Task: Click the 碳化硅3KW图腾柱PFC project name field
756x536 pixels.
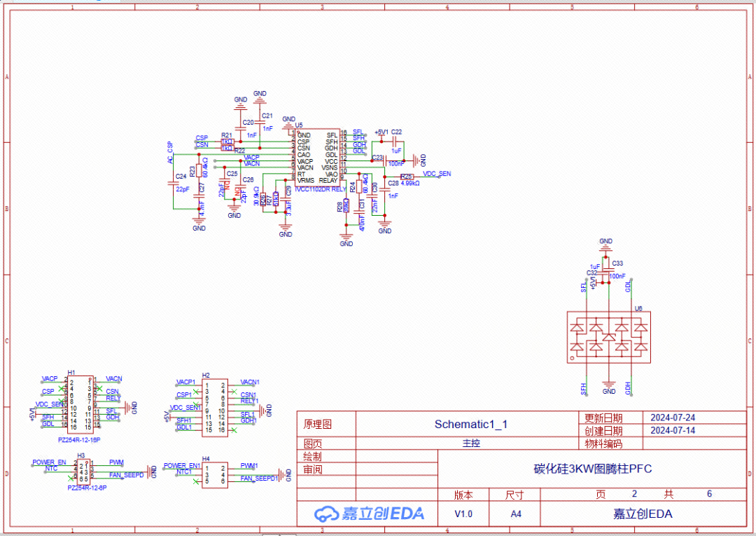Action: click(x=592, y=469)
